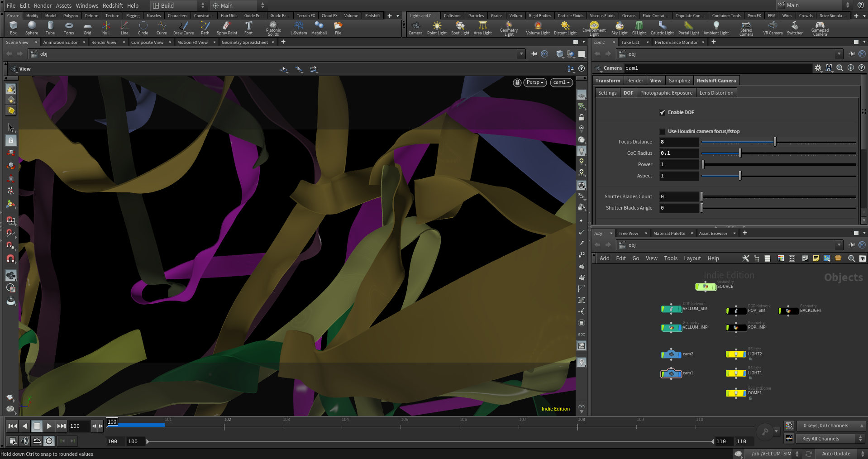Screen dimensions: 868x459
Task: Click the Auto Update button
Action: pos(836,454)
